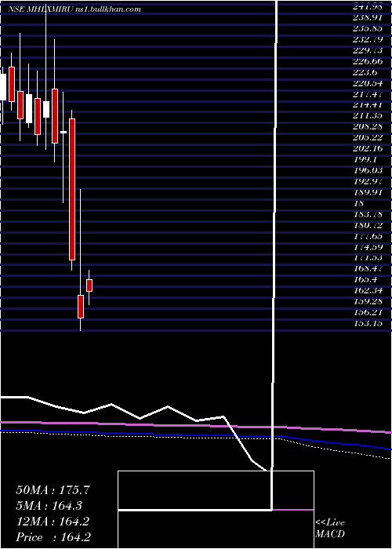Select the first white candle at the chart's left edge

click(x=3, y=87)
